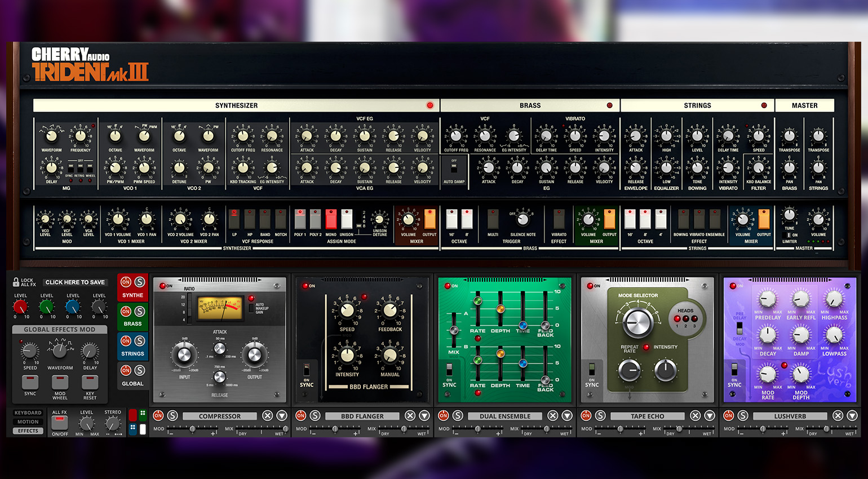Toggle the Global Effects Mod Sync button
Viewport: 868px width, 479px height.
(x=30, y=383)
